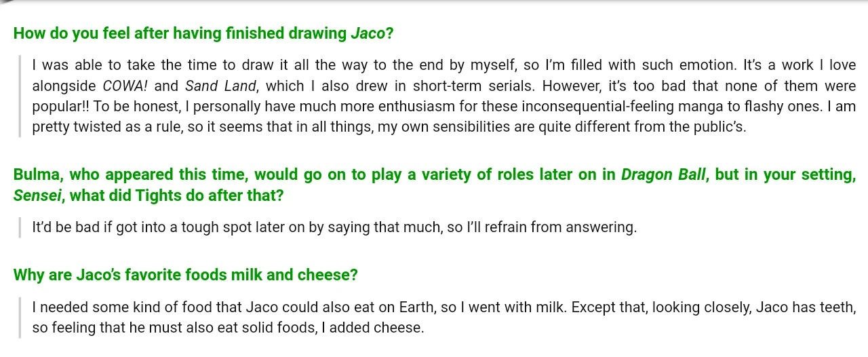Screen dimensions: 868x357
Task: Click the name "Tights" in the second question
Action: [153, 195]
